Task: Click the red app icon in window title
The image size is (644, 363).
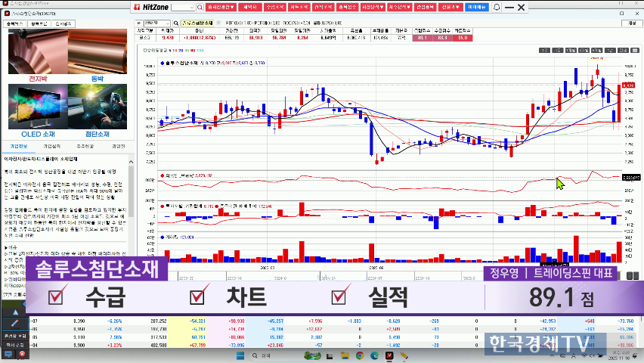Action: coord(5,4)
